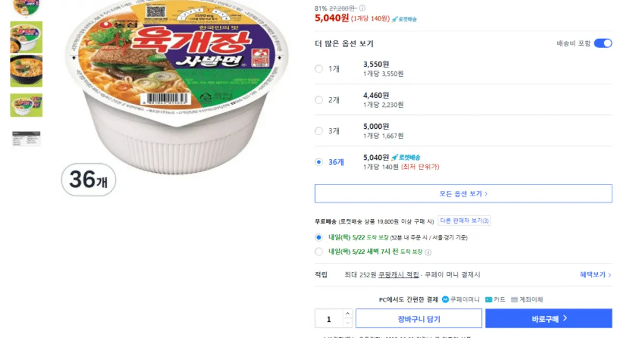This screenshot has height=338, width=644.
Task: Select the 3개 quantity option
Action: (x=319, y=131)
